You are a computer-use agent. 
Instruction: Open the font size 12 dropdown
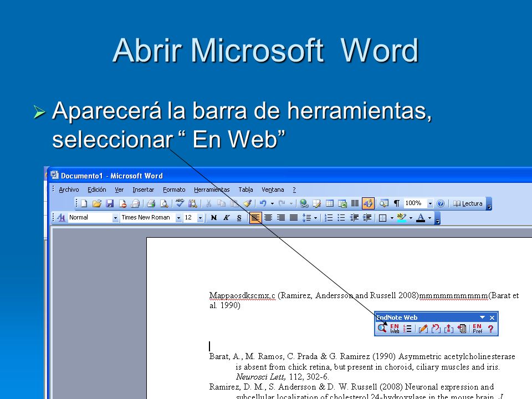coord(200,218)
